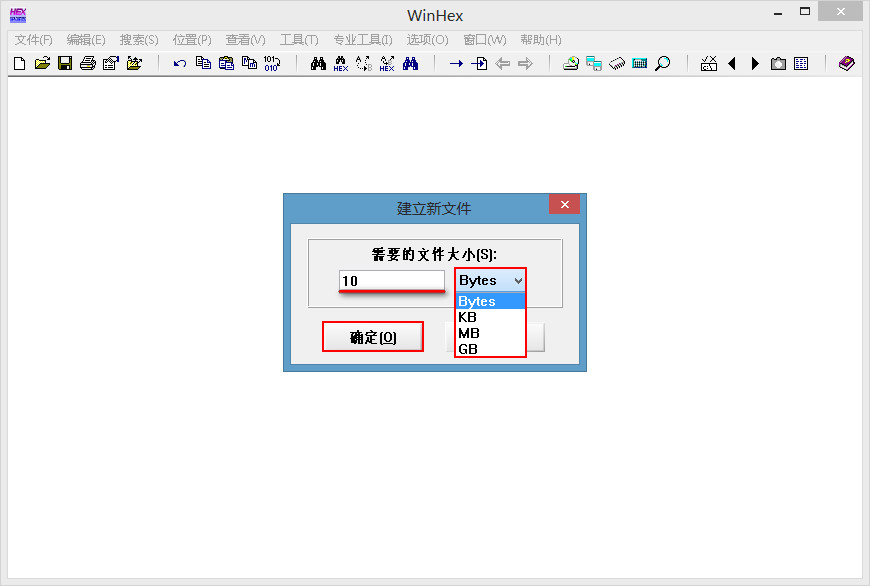The image size is (870, 586).
Task: Click the c:\ checkmark drive icon
Action: (709, 64)
